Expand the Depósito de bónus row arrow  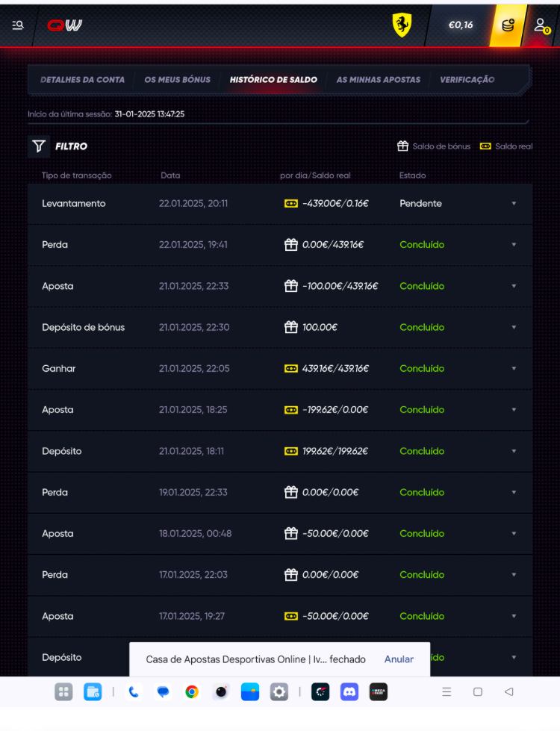(x=513, y=327)
